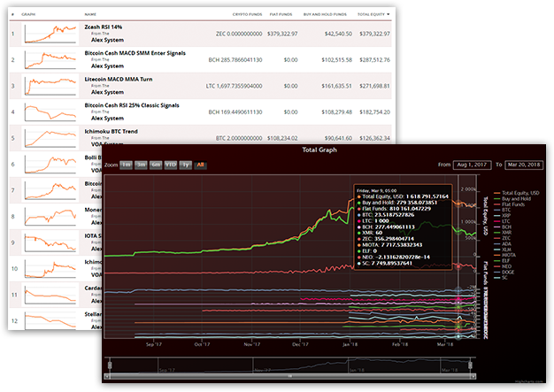Select total equity value $379,322.97 in Total Equity column
Image resolution: width=554 pixels, height=392 pixels.
click(x=374, y=34)
